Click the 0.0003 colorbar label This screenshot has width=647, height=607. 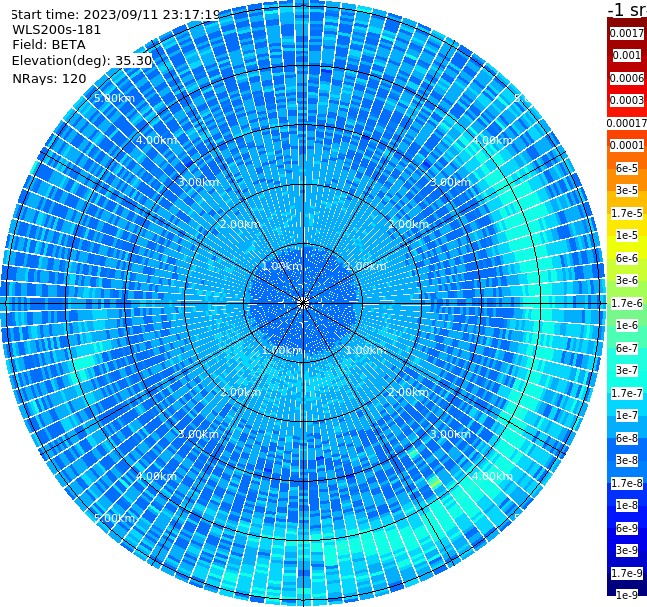(627, 100)
